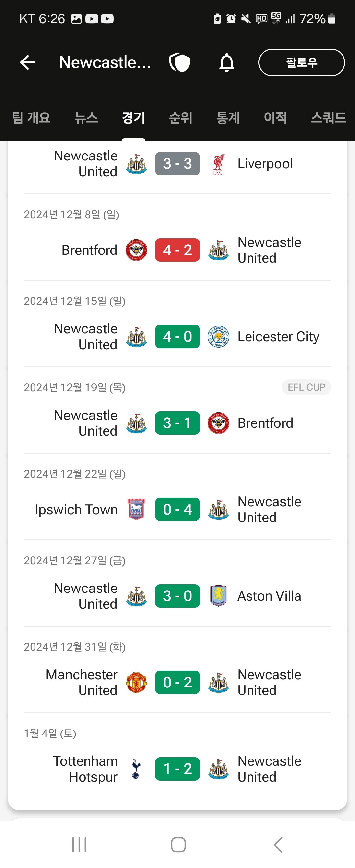355x868 pixels.
Task: Select the 순위 standings tab
Action: 180,118
